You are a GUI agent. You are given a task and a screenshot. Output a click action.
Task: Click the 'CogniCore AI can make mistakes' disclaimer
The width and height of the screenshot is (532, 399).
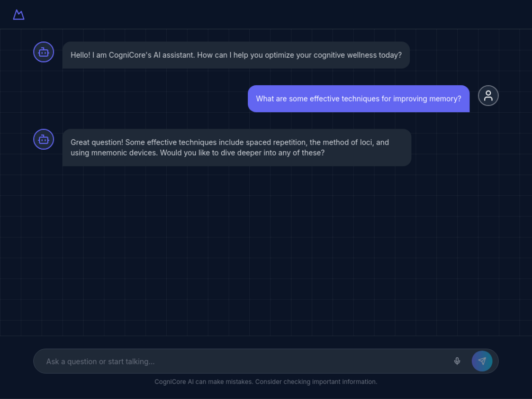pyautogui.click(x=266, y=382)
